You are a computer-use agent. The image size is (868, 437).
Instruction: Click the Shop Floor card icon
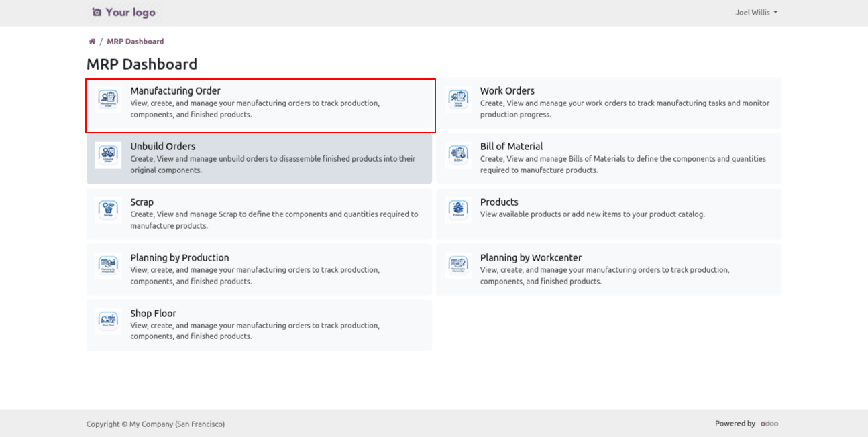point(108,322)
